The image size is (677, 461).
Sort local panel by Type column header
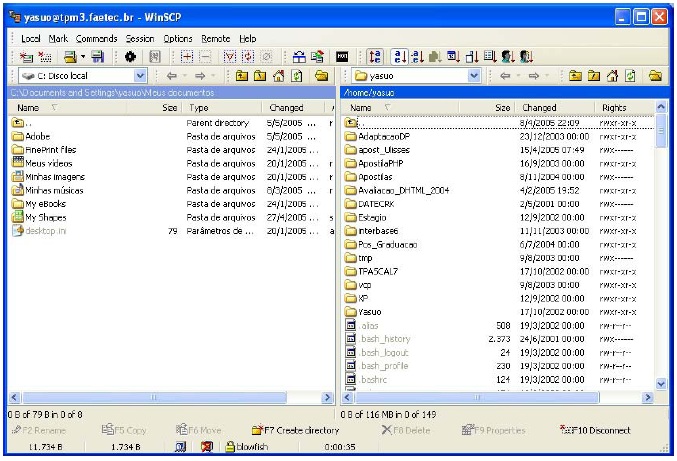[x=222, y=108]
